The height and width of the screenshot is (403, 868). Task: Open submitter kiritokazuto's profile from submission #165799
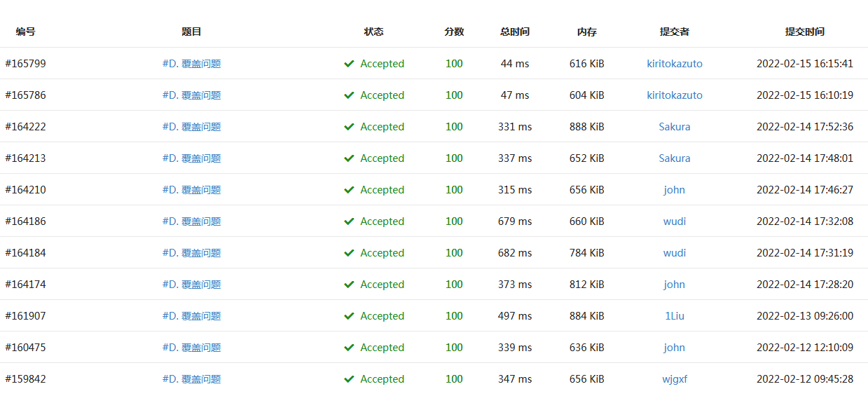click(674, 64)
